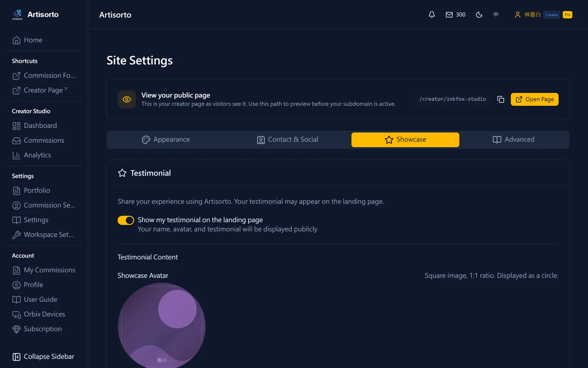
Task: Click the Showcase Avatar image
Action: tap(162, 326)
